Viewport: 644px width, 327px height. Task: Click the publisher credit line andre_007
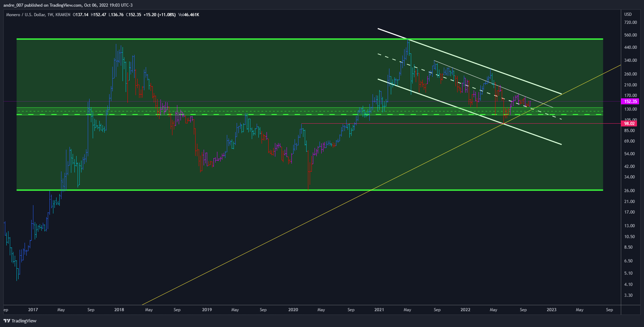pyautogui.click(x=68, y=5)
